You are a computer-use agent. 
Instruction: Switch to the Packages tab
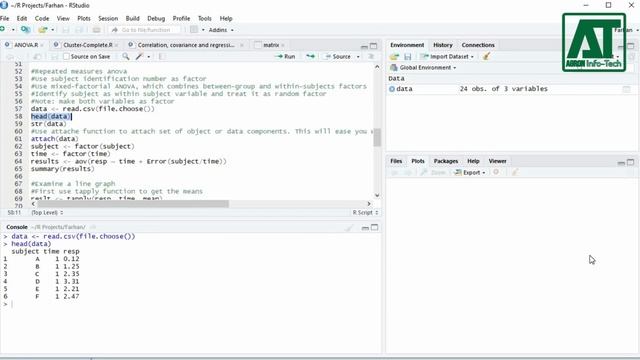[x=446, y=161]
